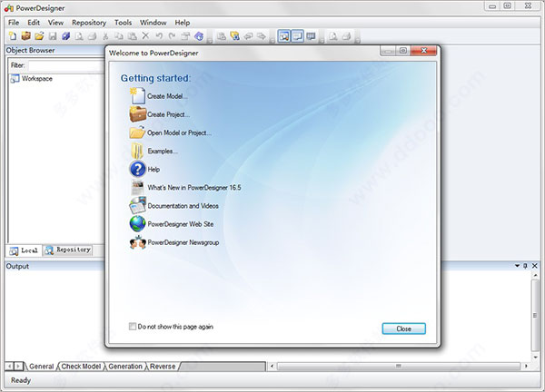This screenshot has width=545, height=392.
Task: Open the Tools menu
Action: tap(123, 23)
